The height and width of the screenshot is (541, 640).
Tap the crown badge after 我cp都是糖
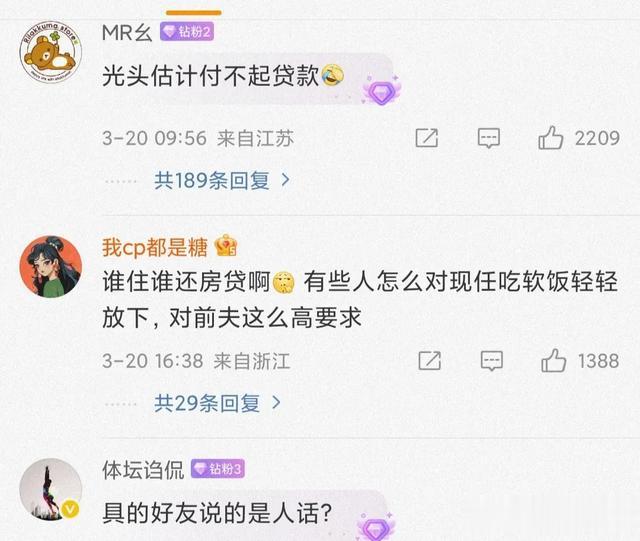tap(226, 245)
